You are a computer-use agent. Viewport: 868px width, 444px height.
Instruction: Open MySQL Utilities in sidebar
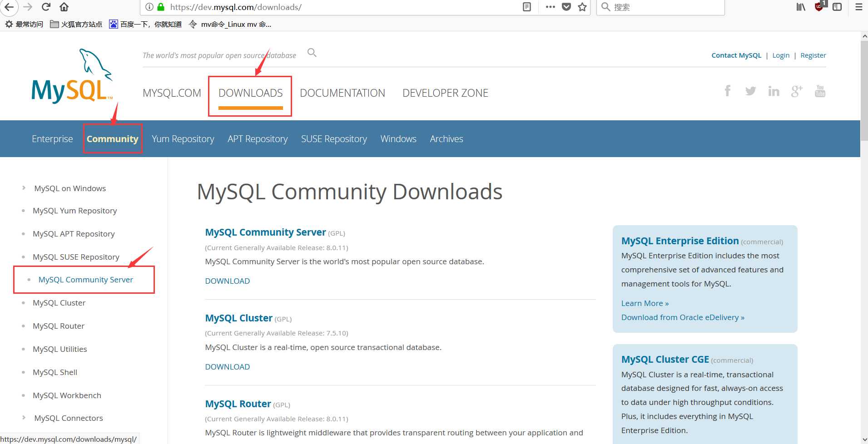point(60,349)
